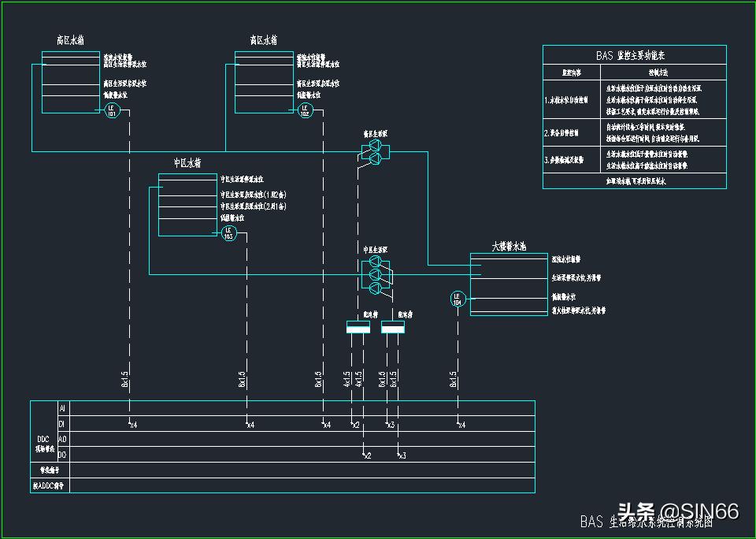Click the DDC label in the point table

click(x=43, y=439)
